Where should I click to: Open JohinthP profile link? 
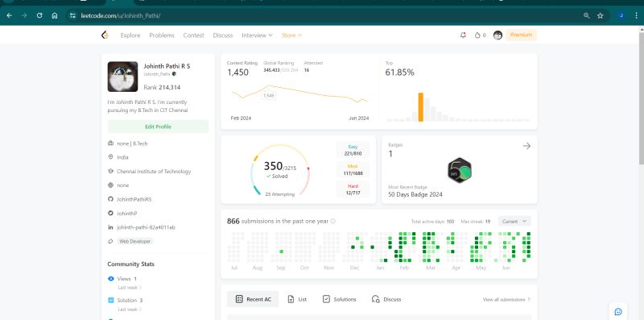pos(126,213)
